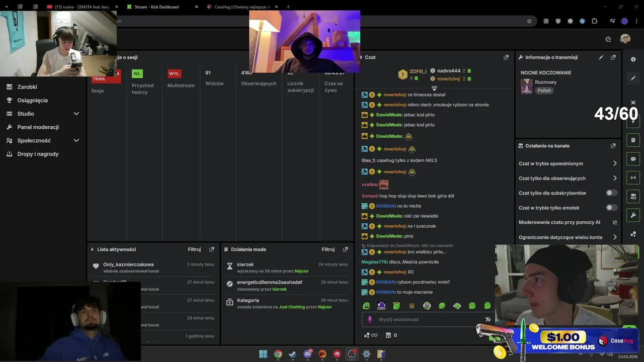Click the microphone icon in chat input
Screen dimensions: 644x362
tap(370, 319)
